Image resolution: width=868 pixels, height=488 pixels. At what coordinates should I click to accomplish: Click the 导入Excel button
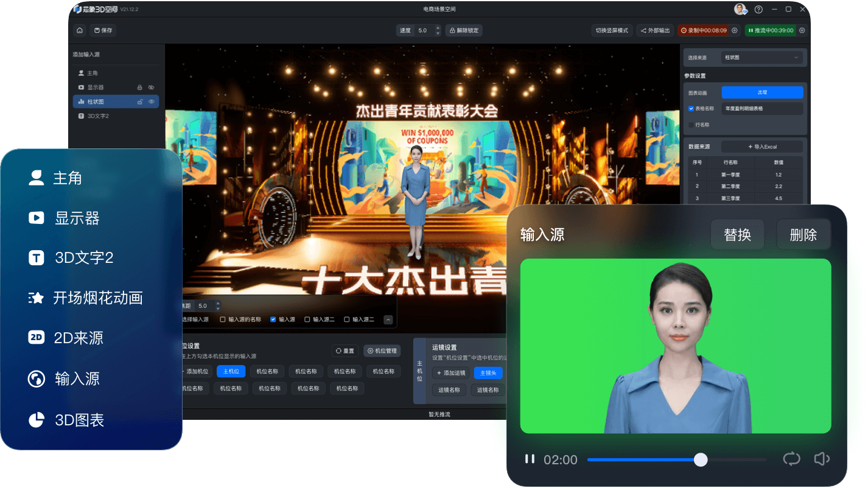coord(762,147)
